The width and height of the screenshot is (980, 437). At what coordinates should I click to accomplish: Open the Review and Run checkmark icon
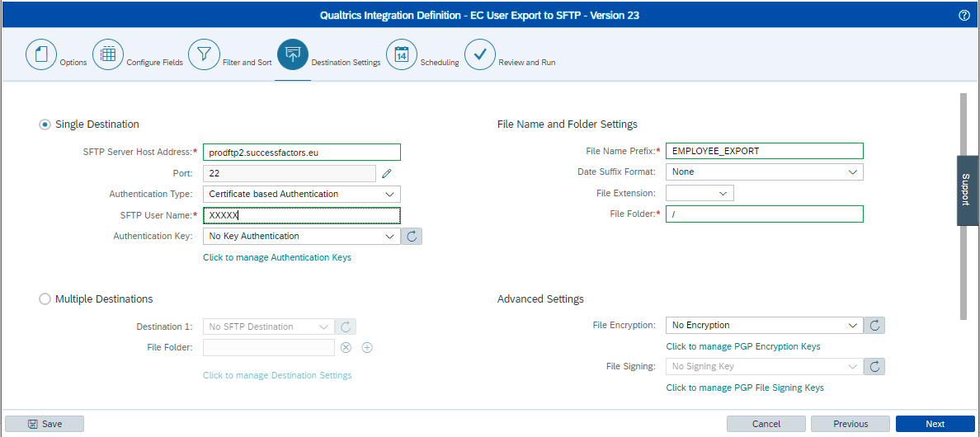tap(480, 54)
